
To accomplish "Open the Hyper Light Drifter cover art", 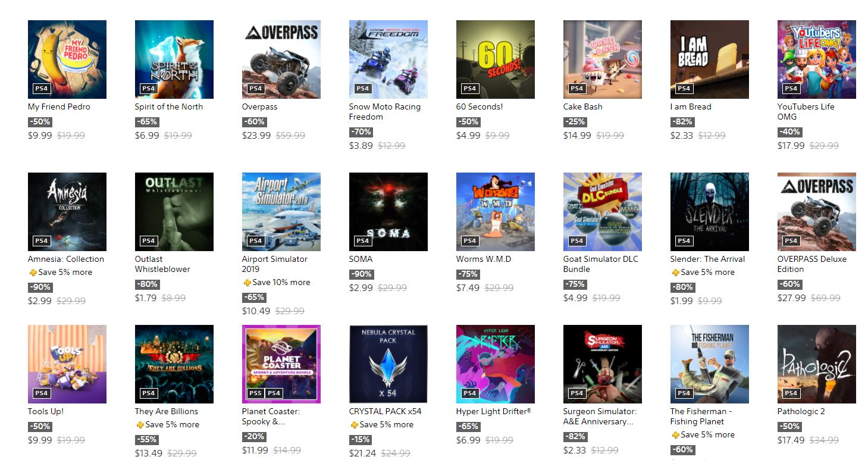I will (496, 364).
